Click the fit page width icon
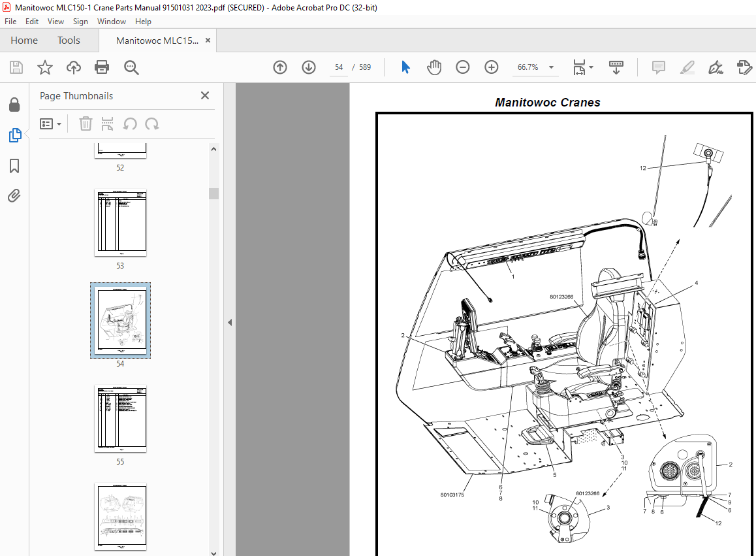The width and height of the screenshot is (756, 556). 579,67
